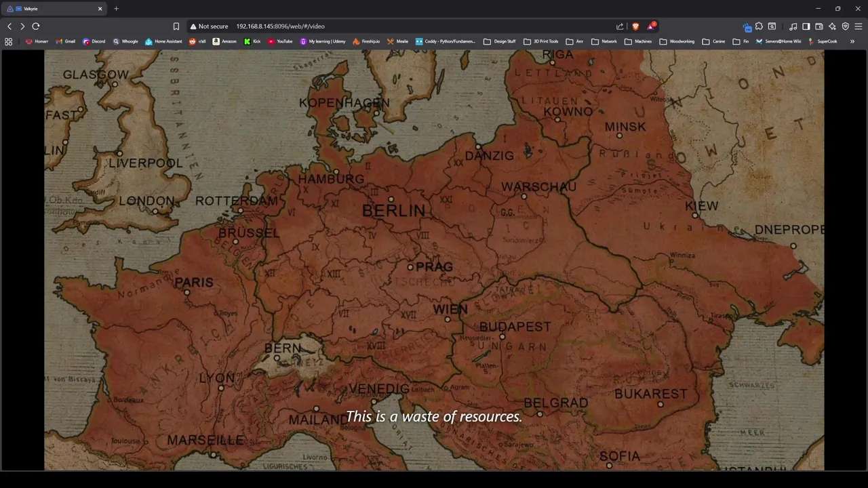Expand the Machines bookmark folder
868x488 pixels.
pyautogui.click(x=638, y=41)
